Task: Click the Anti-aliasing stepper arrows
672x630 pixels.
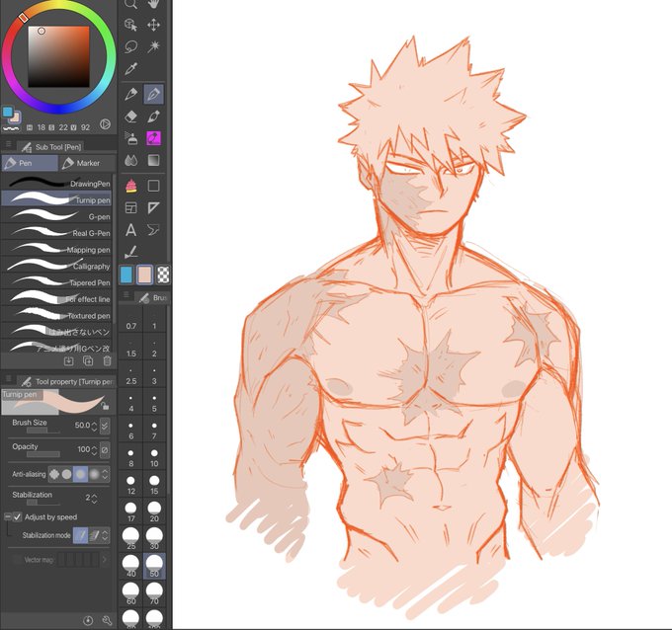Action: click(105, 474)
